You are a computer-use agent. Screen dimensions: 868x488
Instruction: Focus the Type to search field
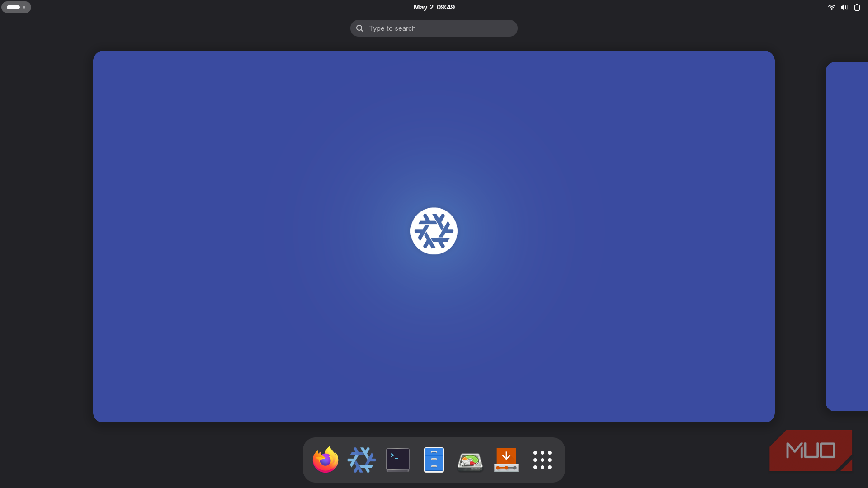point(434,28)
